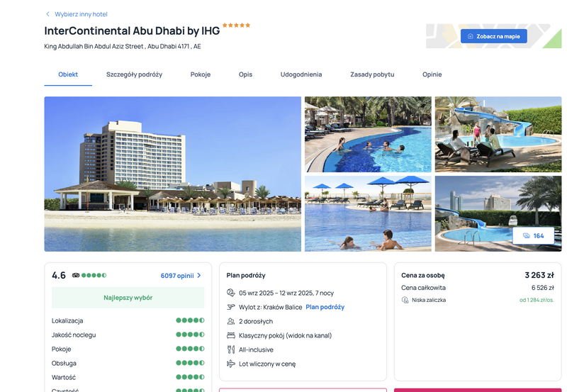Open the main hotel beach photo

pyautogui.click(x=172, y=174)
